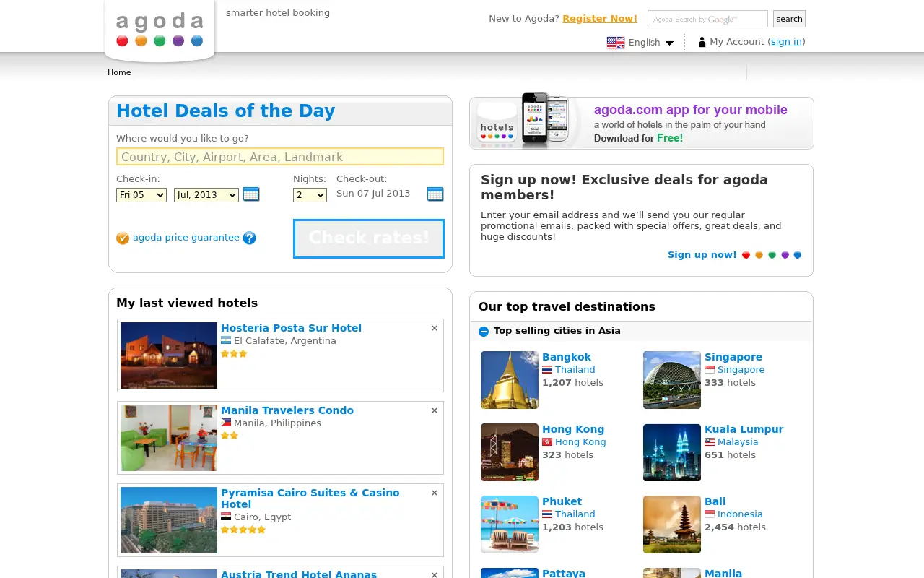This screenshot has width=924, height=578.
Task: Open Austria Trend Hotel Ananas link
Action: point(299,574)
